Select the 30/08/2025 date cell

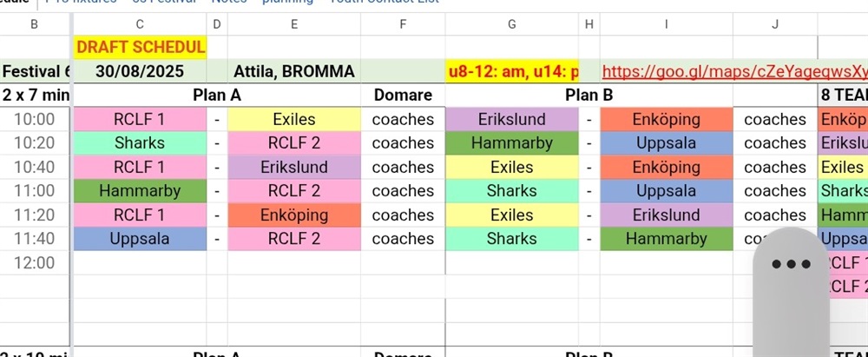point(140,71)
